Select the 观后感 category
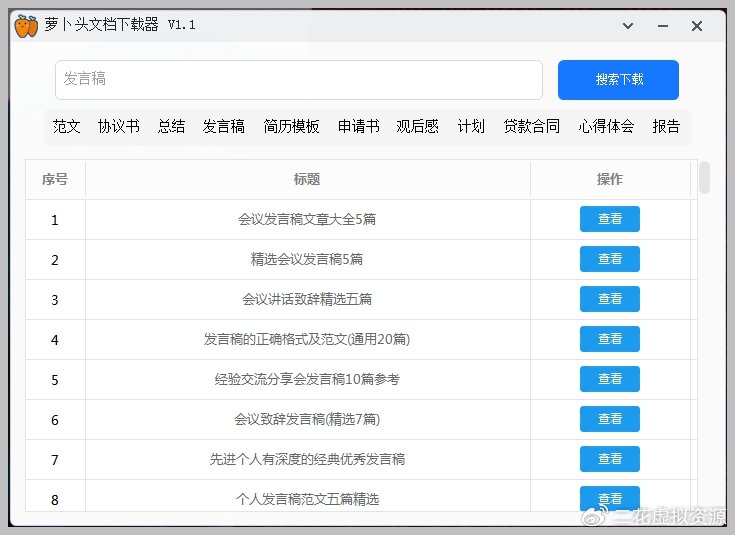The width and height of the screenshot is (735, 535). [x=417, y=126]
